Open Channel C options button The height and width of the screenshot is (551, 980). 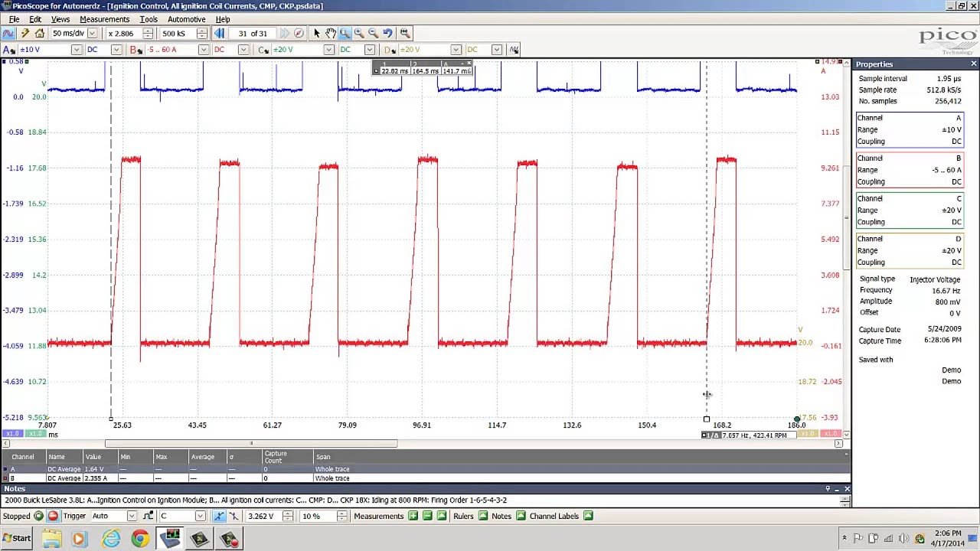coord(263,50)
